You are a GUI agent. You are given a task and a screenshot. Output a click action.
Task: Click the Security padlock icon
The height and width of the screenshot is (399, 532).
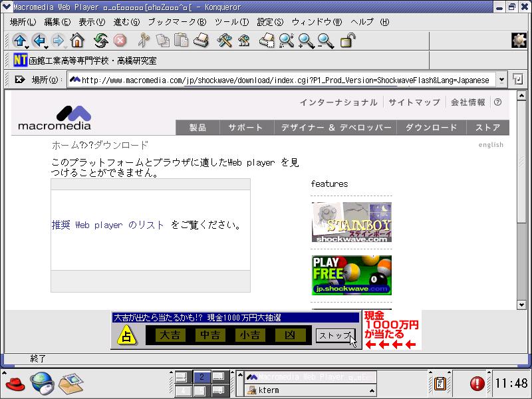point(348,41)
